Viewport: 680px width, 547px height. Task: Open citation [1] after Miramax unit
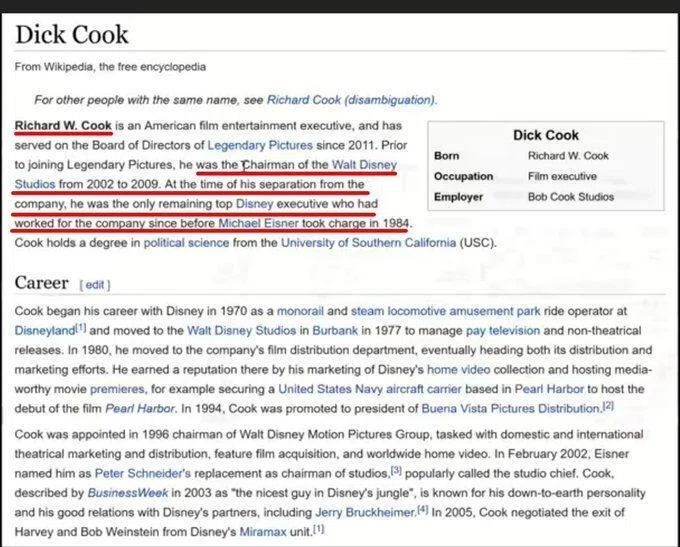coord(318,529)
